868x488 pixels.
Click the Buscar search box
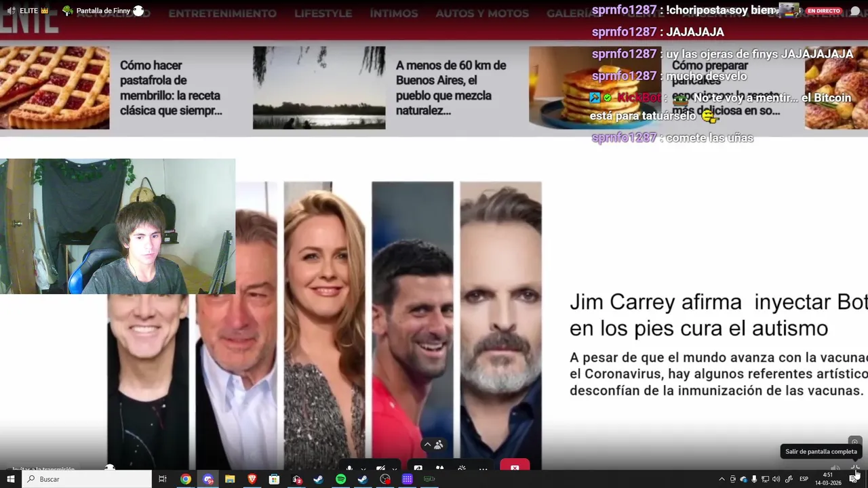coord(87,479)
